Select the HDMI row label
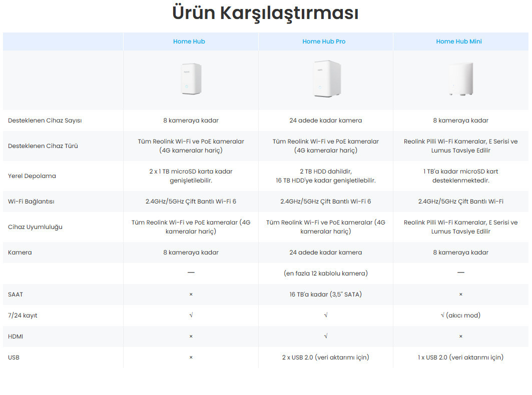The height and width of the screenshot is (395, 532). (16, 336)
